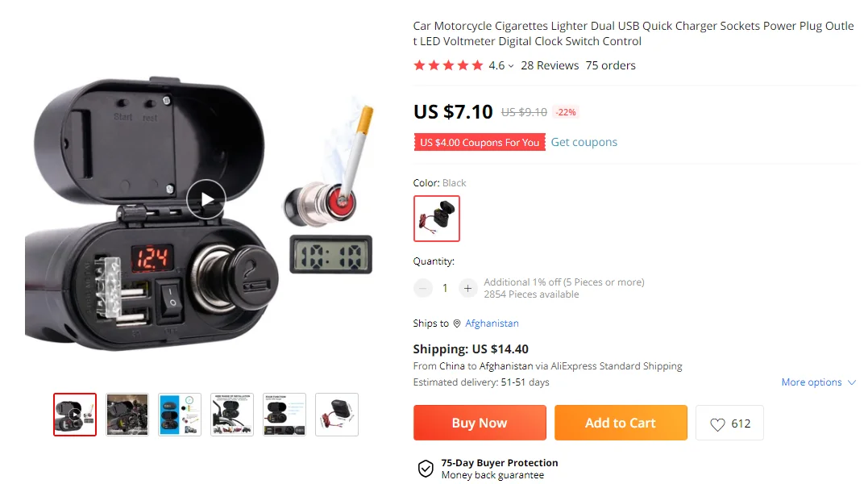868x484 pixels.
Task: Select the first video thumbnail
Action: (75, 415)
